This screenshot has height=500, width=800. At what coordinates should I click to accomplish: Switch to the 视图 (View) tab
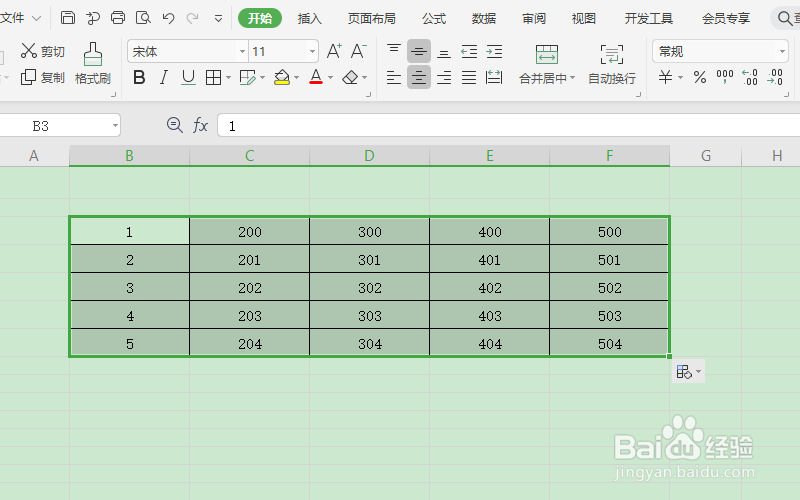pyautogui.click(x=584, y=19)
